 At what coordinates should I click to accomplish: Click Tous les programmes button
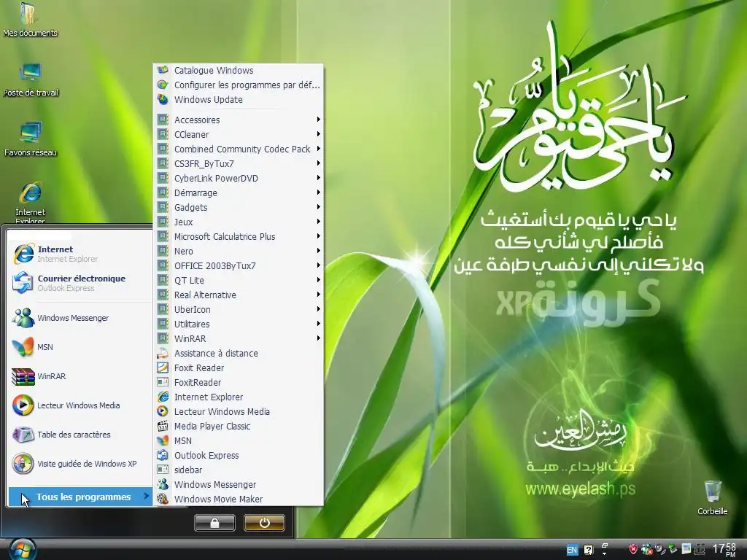coord(80,497)
